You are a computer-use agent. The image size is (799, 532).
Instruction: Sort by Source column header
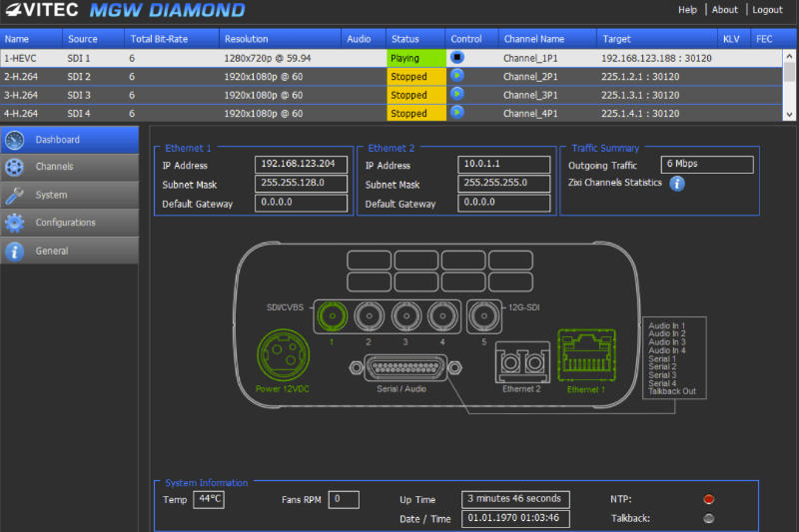click(x=93, y=39)
